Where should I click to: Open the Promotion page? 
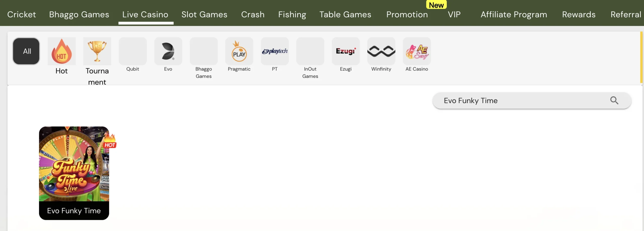407,14
